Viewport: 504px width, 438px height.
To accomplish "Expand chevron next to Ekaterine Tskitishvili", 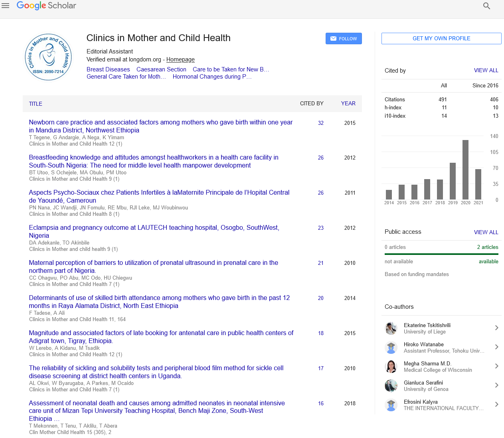I will point(496,328).
